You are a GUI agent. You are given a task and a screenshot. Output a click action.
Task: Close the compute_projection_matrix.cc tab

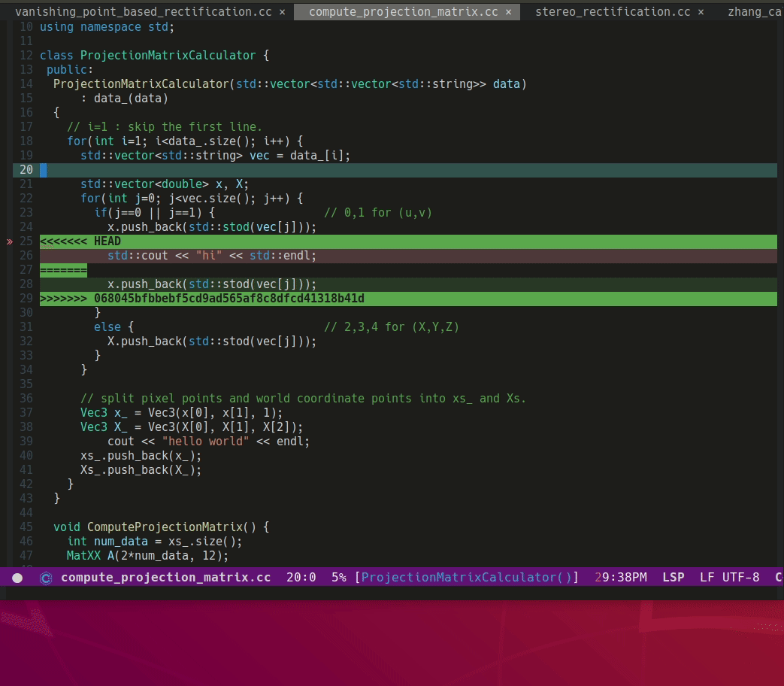pos(508,12)
